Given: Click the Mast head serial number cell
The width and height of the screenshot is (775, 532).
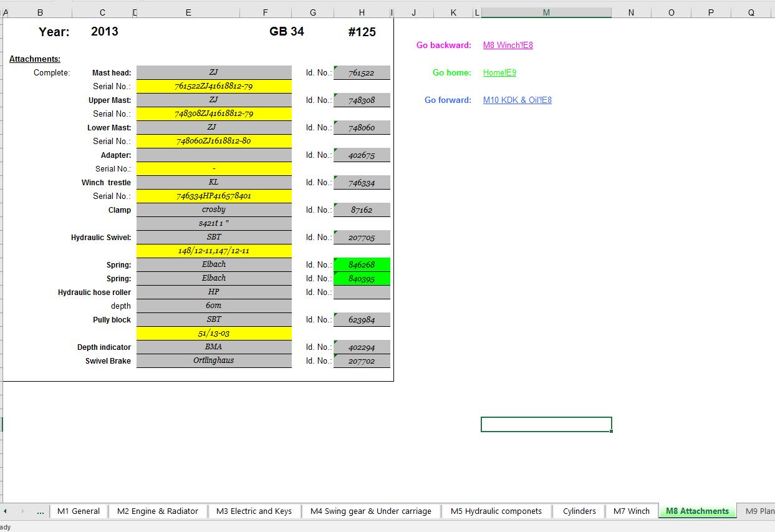Looking at the screenshot, I should tap(214, 86).
